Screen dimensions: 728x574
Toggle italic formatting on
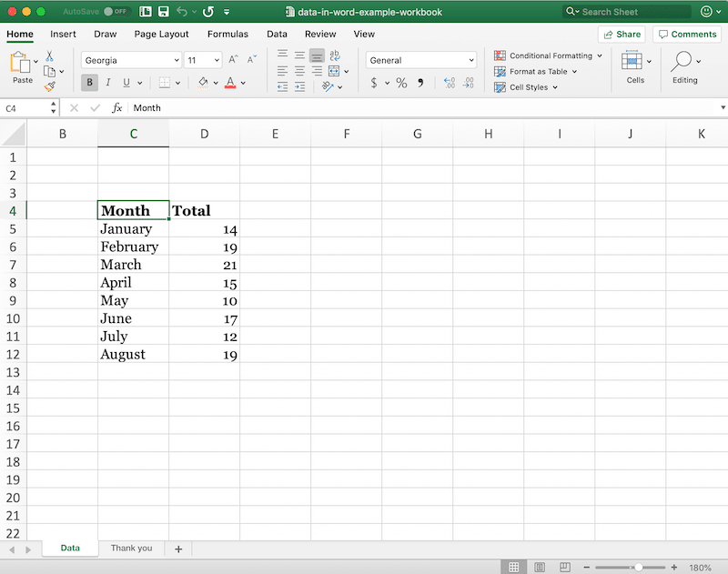point(108,82)
